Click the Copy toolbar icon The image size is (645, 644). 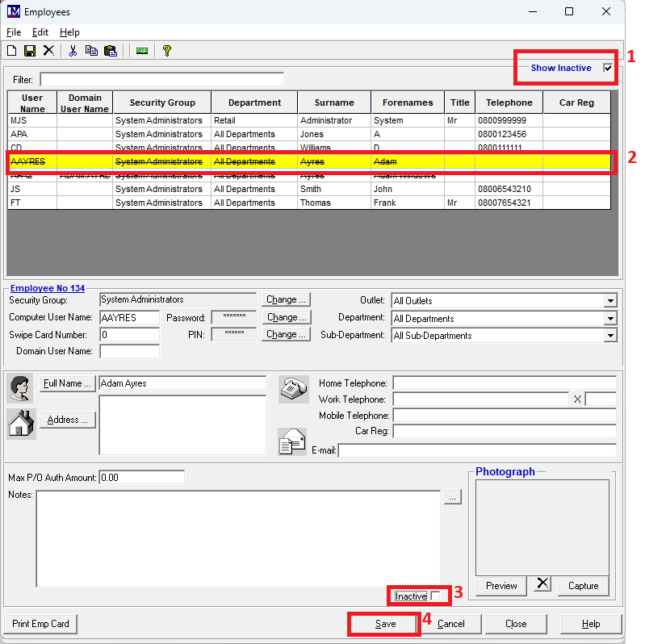tap(91, 51)
